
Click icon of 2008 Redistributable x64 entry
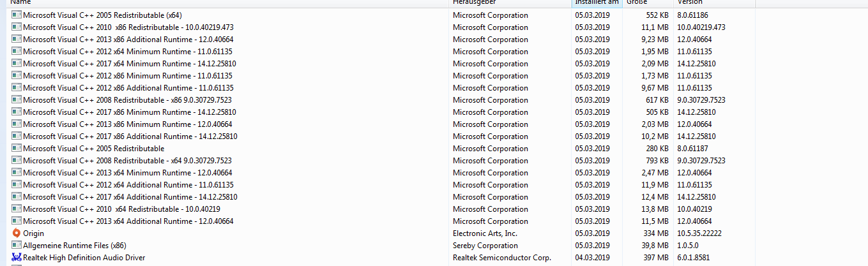tap(17, 160)
